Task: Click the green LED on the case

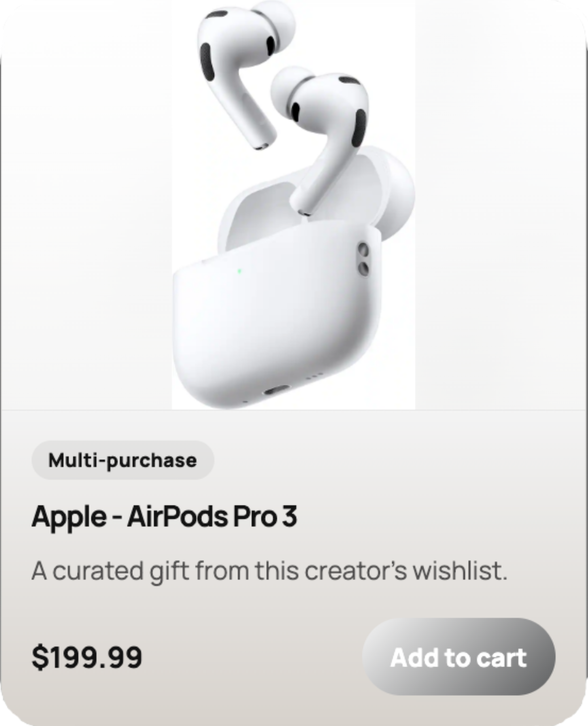Action: point(239,271)
